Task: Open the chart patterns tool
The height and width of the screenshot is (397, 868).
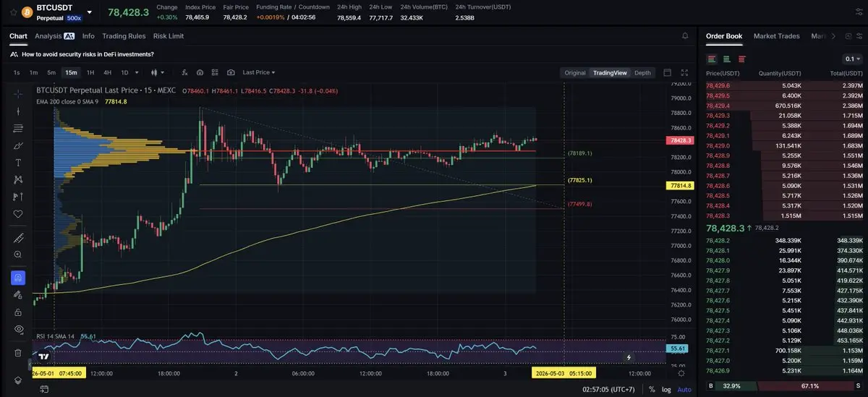Action: [x=18, y=179]
